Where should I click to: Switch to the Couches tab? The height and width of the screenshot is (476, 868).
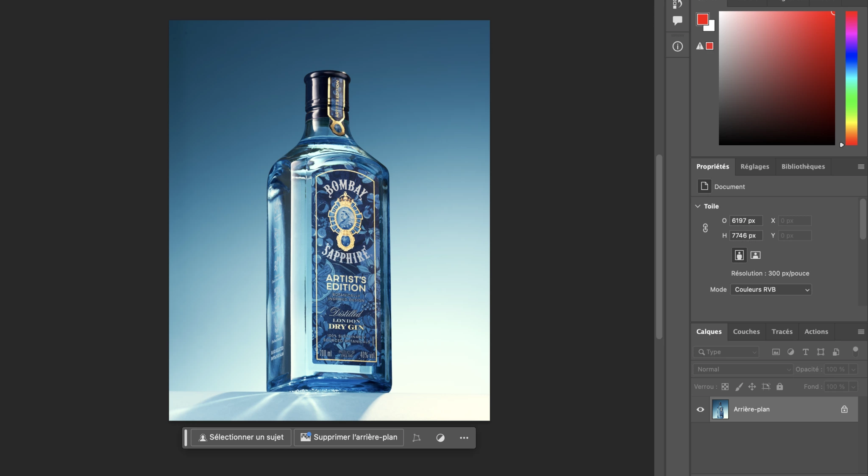[746, 332]
